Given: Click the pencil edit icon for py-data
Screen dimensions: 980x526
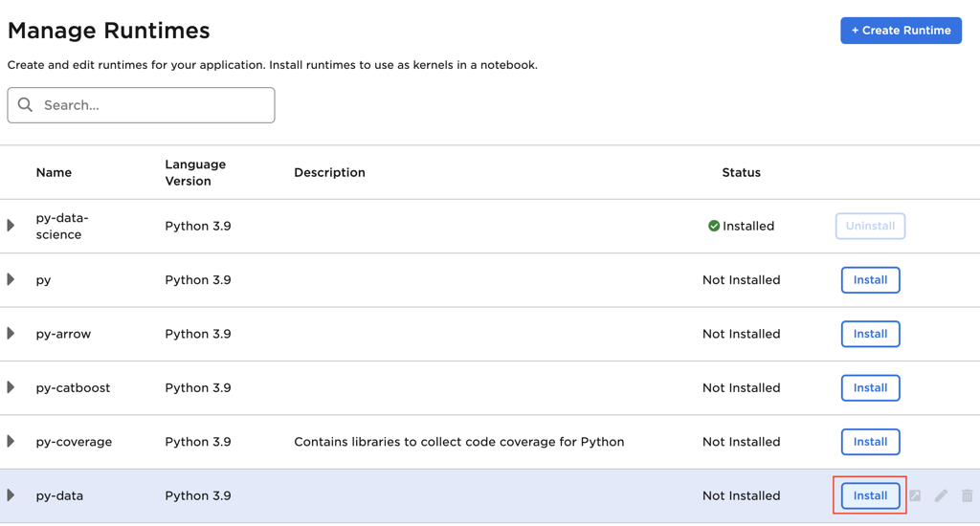Looking at the screenshot, I should point(941,495).
